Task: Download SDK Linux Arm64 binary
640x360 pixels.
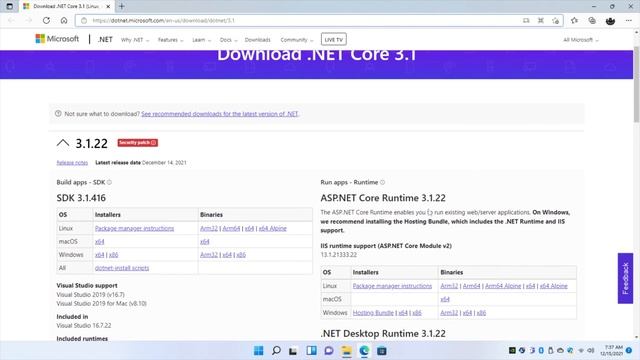Action: (x=231, y=228)
